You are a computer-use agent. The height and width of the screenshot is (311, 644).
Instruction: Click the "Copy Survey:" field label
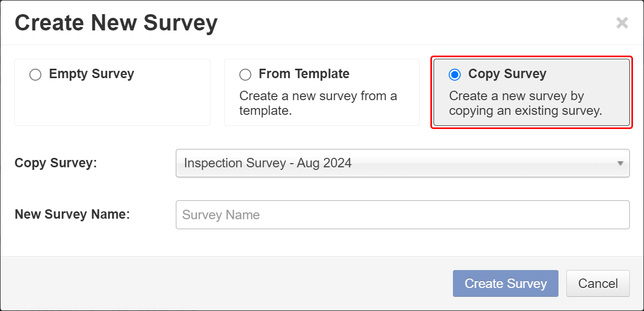coord(56,163)
